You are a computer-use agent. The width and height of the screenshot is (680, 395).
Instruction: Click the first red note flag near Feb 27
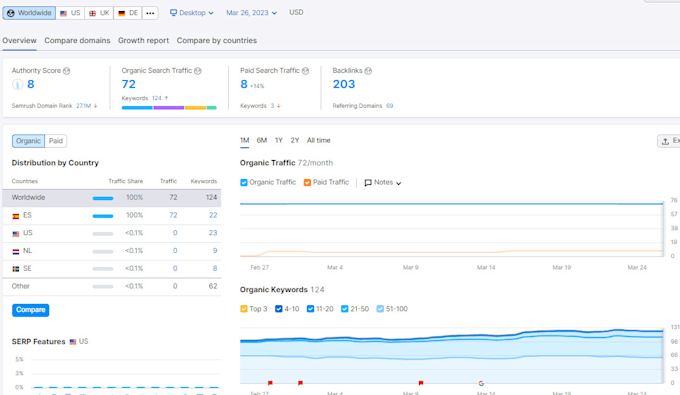tap(270, 383)
